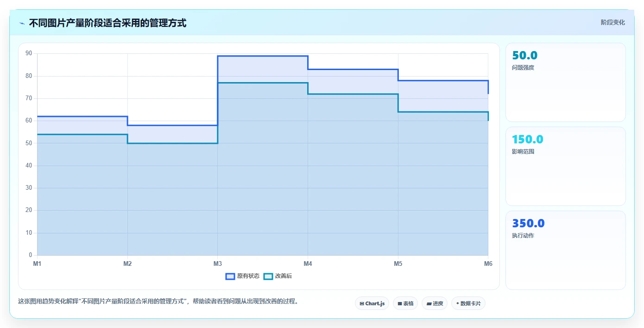644x328 pixels.
Task: Click the M3 axis label
Action: pos(218,264)
